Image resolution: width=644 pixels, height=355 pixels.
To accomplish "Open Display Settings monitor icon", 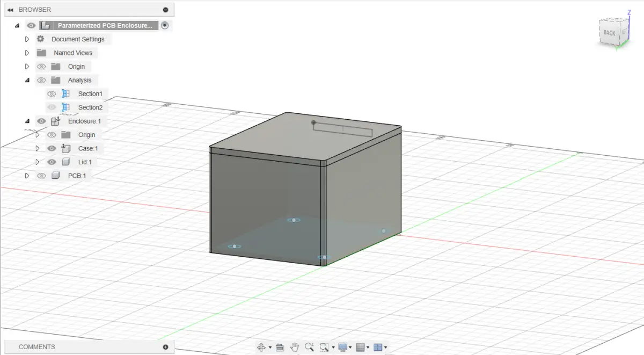I will coord(342,347).
